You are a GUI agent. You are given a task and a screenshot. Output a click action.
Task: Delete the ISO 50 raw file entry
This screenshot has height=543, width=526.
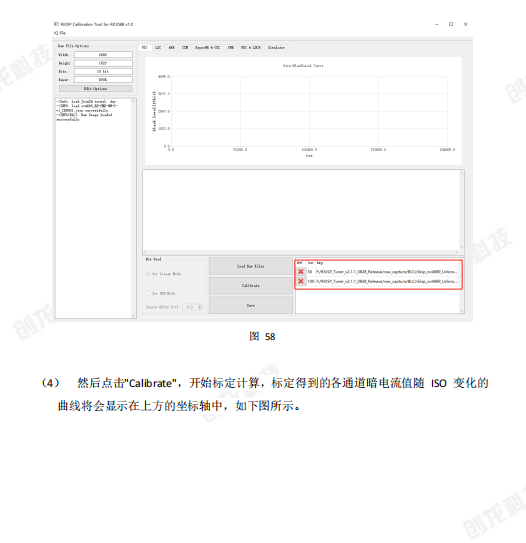point(301,272)
